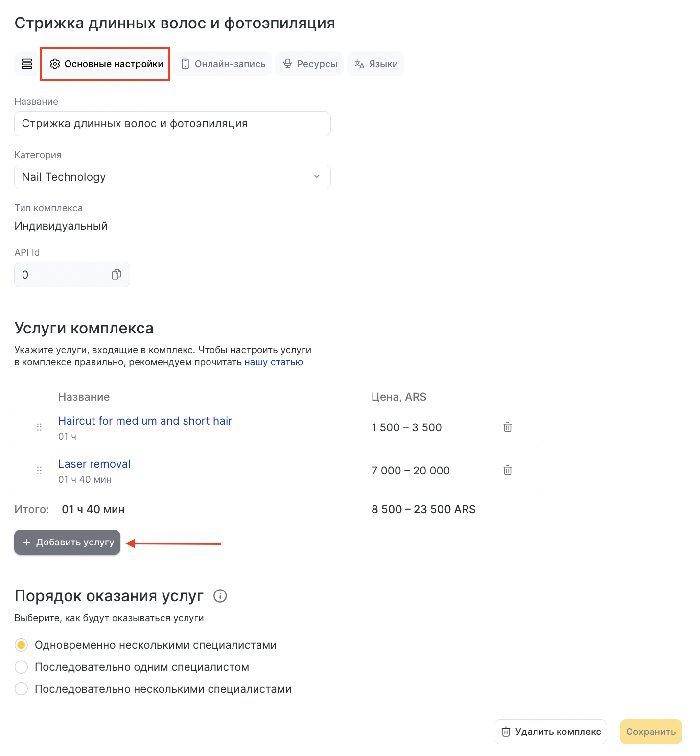Screen dimensions: 700x756
Task: Delete the Haircut for medium and short hair row
Action: (508, 427)
